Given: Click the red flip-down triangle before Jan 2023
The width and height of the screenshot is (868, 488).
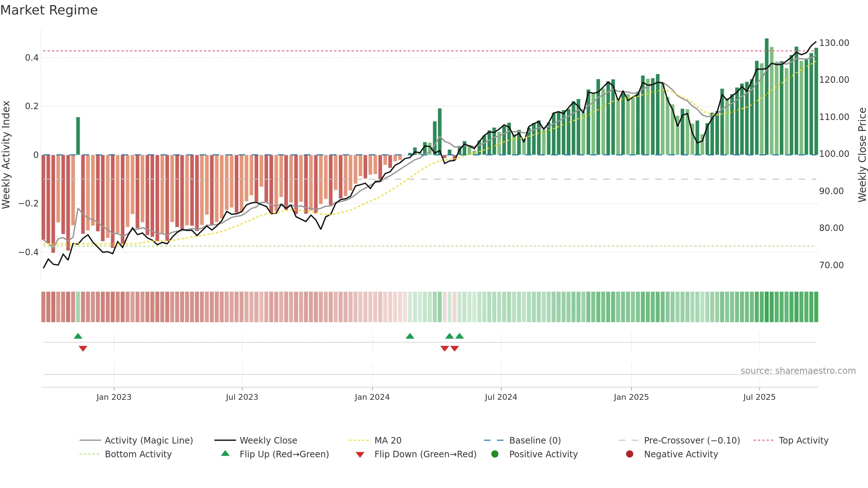Looking at the screenshot, I should 83,348.
